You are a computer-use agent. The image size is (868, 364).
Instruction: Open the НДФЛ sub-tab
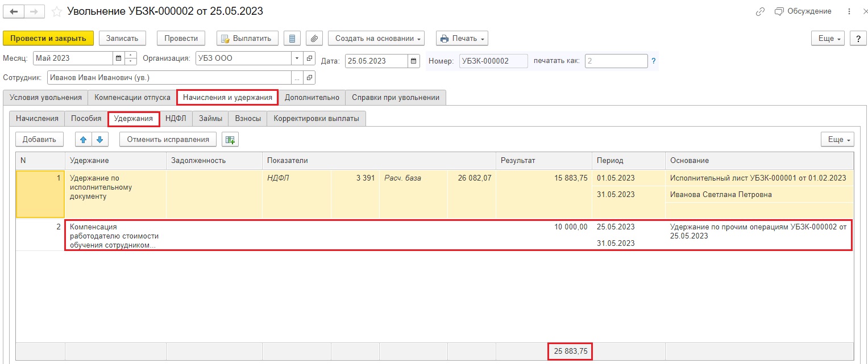click(x=176, y=118)
